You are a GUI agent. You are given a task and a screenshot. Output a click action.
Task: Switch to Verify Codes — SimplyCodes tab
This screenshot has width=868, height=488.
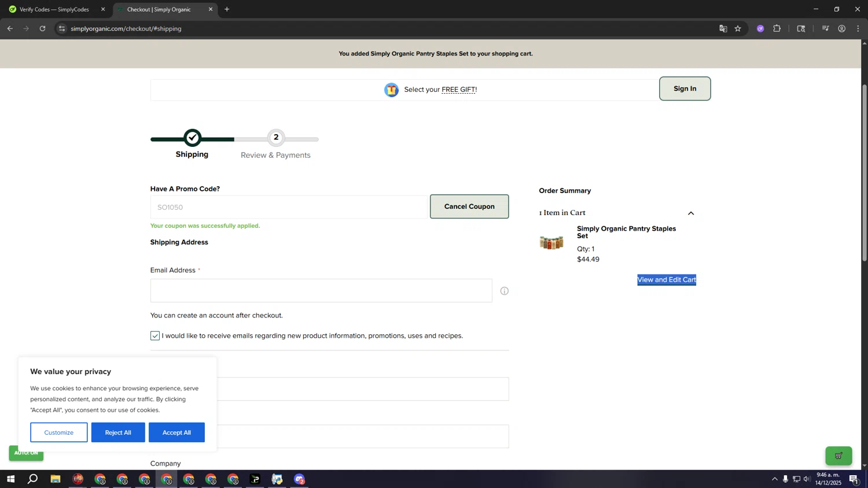(x=55, y=9)
